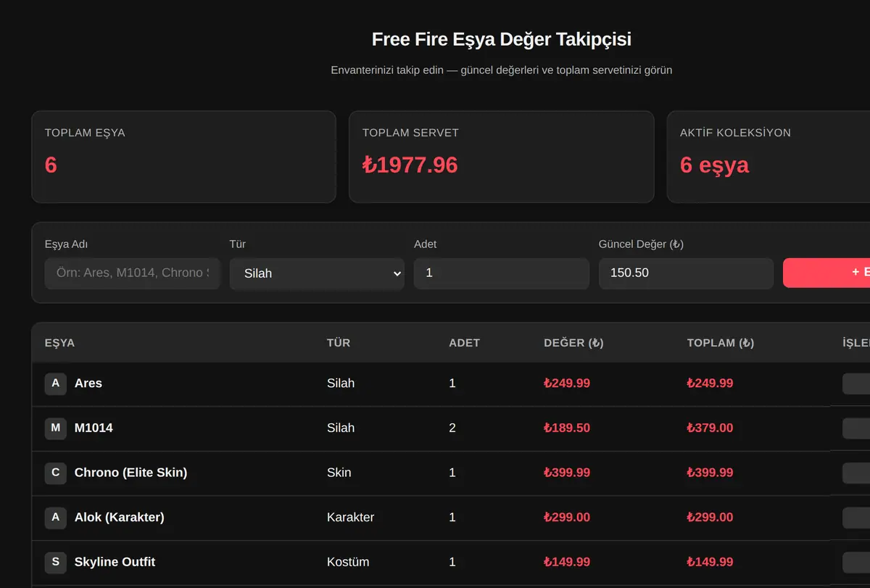The image size is (870, 588).
Task: Click the Eşya Adı input field
Action: (132, 273)
